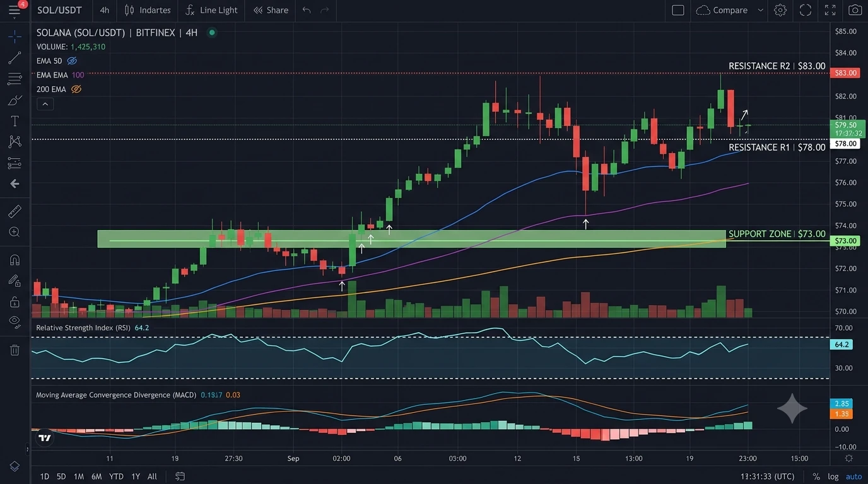
Task: Remove drawings with the trash icon
Action: pos(15,350)
